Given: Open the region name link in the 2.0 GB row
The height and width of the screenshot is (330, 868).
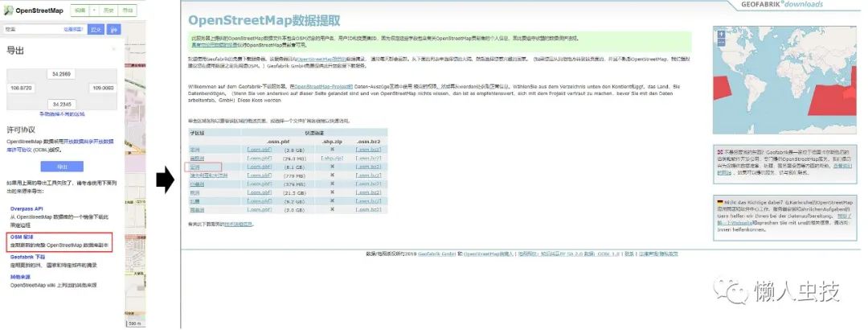Looking at the screenshot, I should point(197,209).
